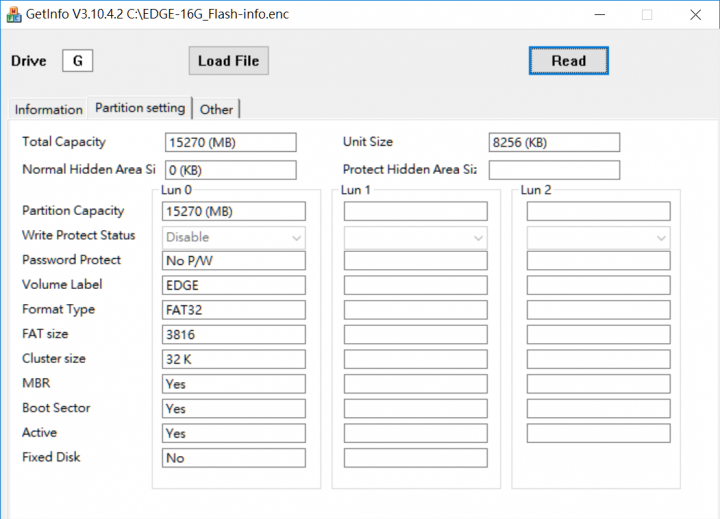The image size is (720, 519).
Task: Open the Other tab
Action: coord(216,109)
